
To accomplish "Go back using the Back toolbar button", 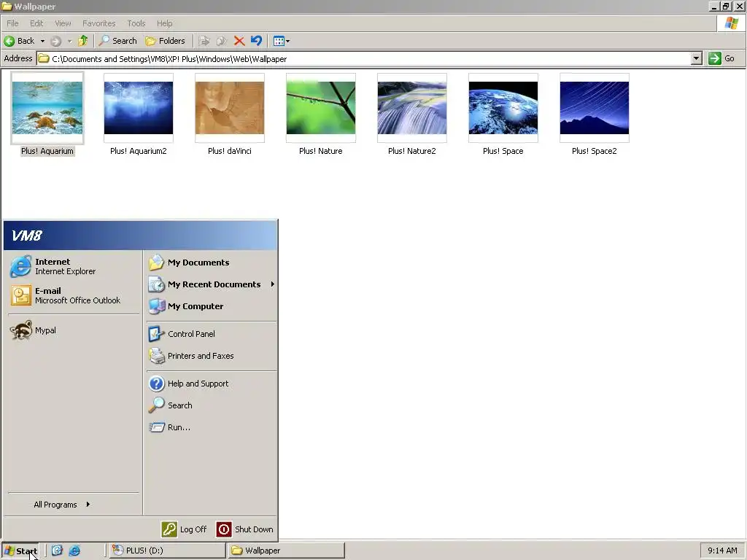I will [x=19, y=41].
